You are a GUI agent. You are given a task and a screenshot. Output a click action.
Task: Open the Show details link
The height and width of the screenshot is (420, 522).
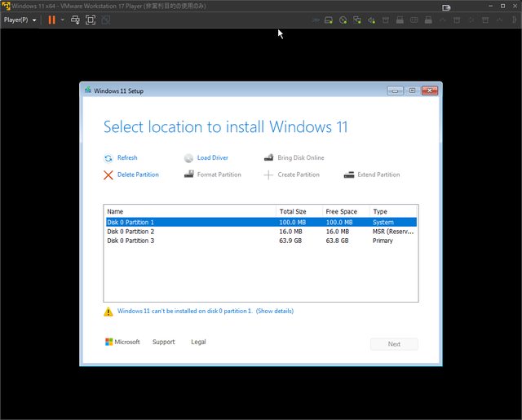click(x=274, y=312)
